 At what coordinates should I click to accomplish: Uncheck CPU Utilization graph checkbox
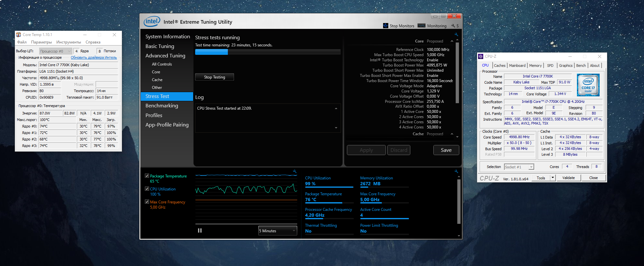pos(147,189)
